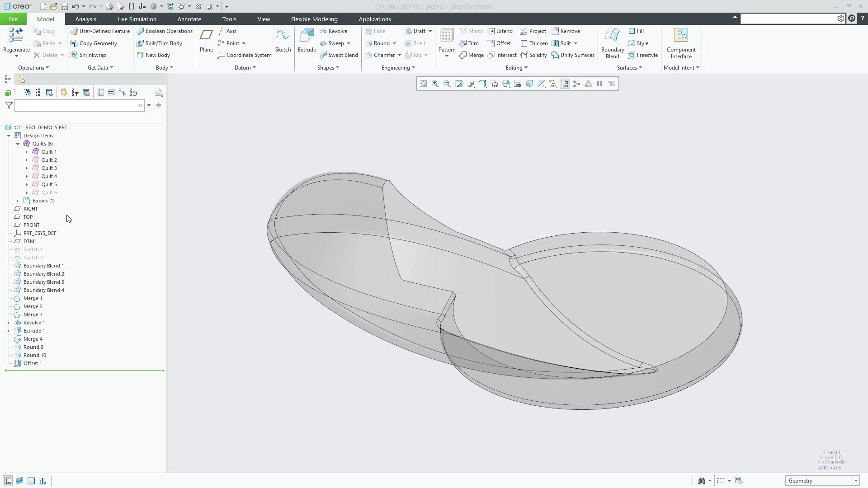
Task: Switch to the Flexible Modeling tab
Action: 314,19
